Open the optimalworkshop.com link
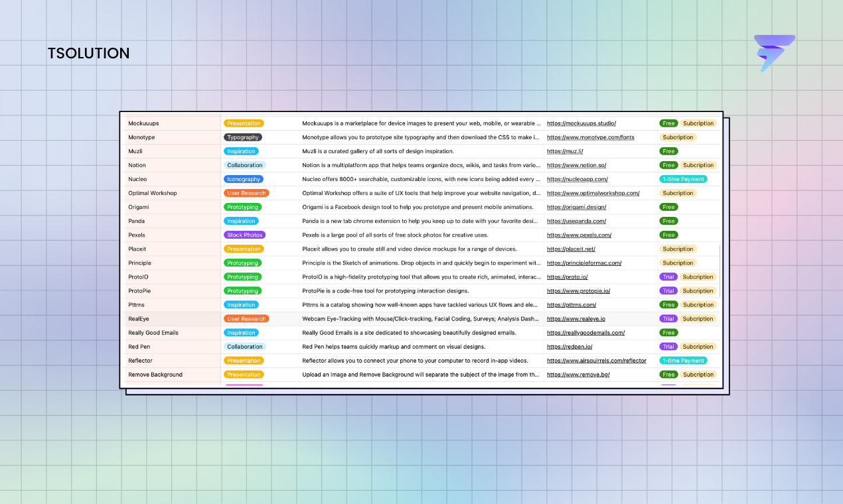Screen dimensions: 843x504 [593, 193]
